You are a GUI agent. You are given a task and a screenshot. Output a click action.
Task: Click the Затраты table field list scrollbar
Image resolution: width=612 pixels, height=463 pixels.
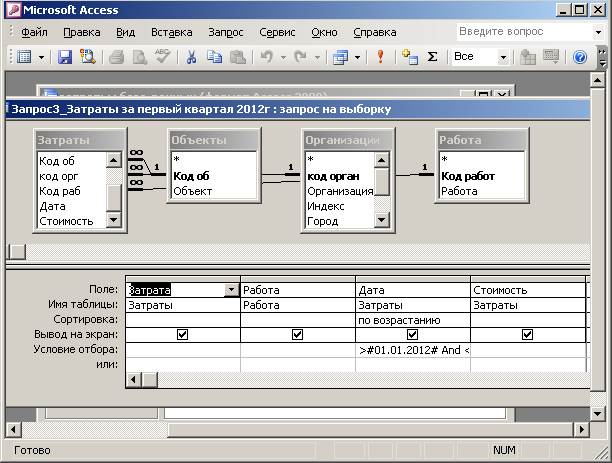[x=114, y=190]
